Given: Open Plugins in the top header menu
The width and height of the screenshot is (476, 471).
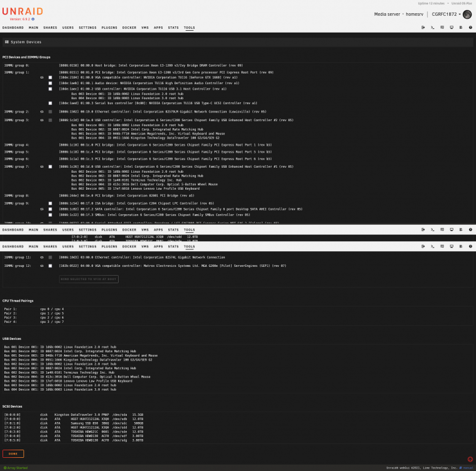Looking at the screenshot, I should (x=109, y=28).
